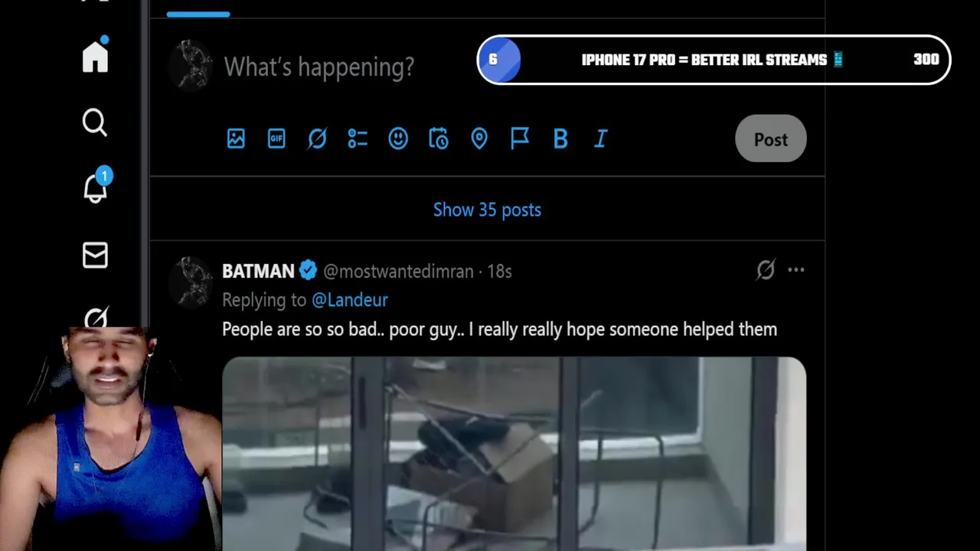980x551 pixels.
Task: Toggle italic text formatting
Action: [601, 139]
